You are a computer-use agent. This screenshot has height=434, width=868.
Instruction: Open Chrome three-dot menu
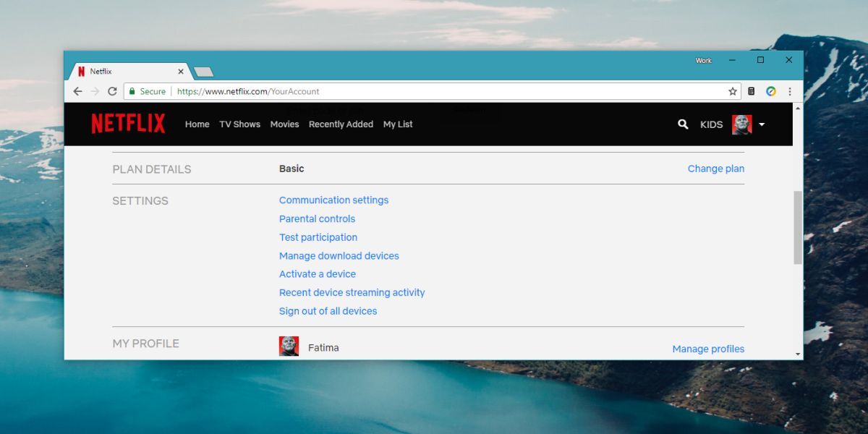pos(790,92)
